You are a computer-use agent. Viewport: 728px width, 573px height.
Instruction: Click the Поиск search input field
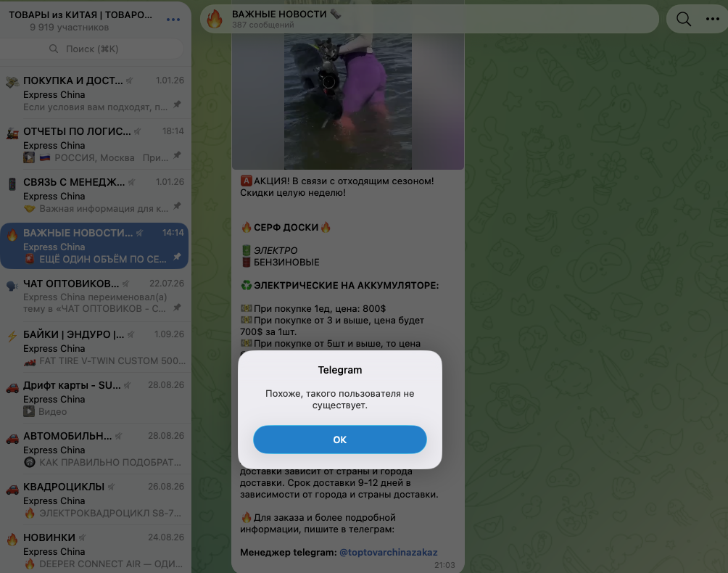[93, 49]
